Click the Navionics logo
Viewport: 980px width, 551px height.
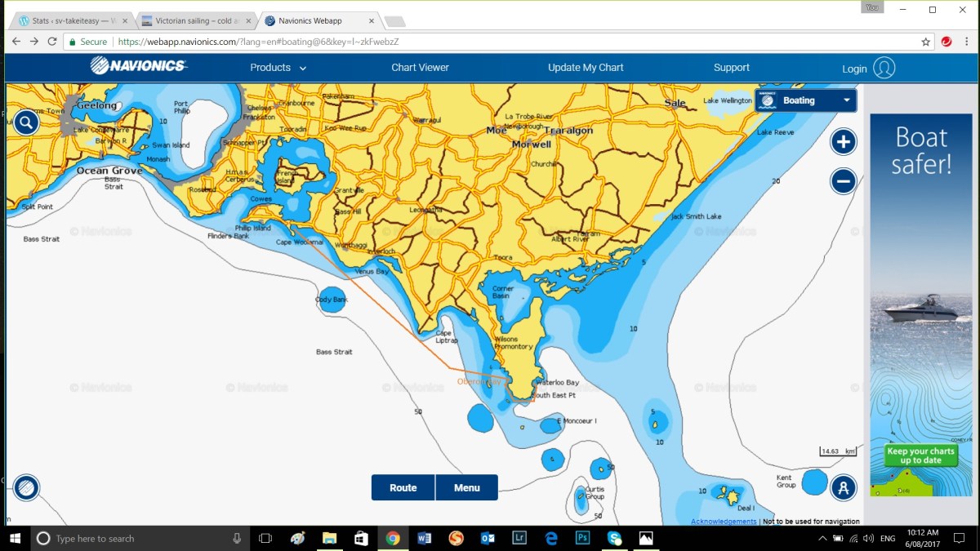(138, 67)
